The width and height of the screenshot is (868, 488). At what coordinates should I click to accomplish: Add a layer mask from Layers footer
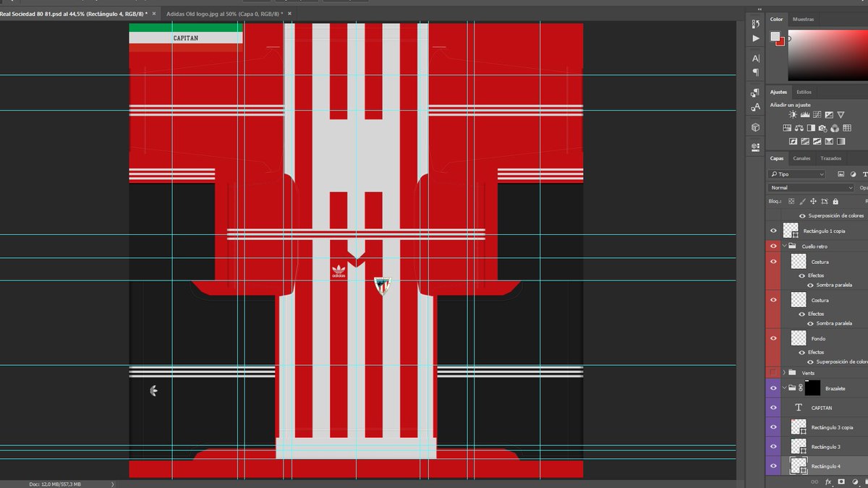[841, 481]
